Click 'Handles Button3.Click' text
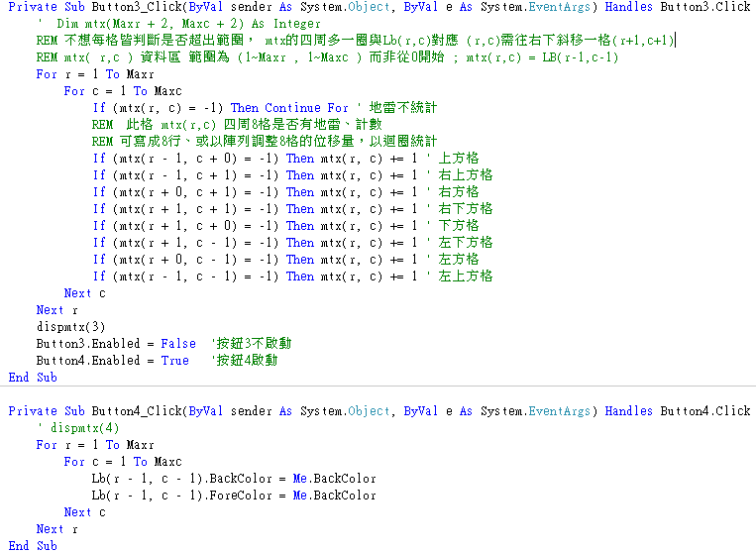 678,7
